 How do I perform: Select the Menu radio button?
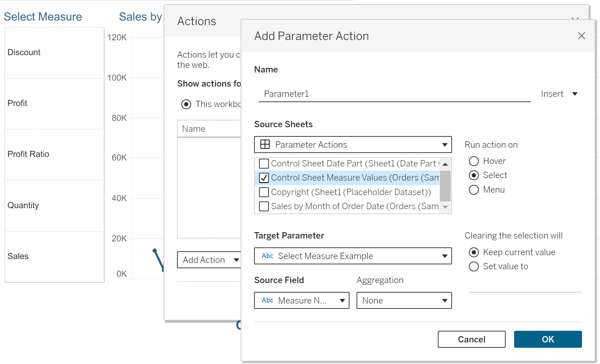(474, 190)
